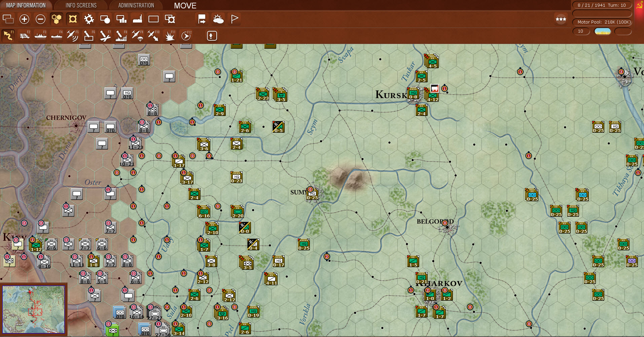Select the HQ 0-23 unit counter

pos(237,177)
